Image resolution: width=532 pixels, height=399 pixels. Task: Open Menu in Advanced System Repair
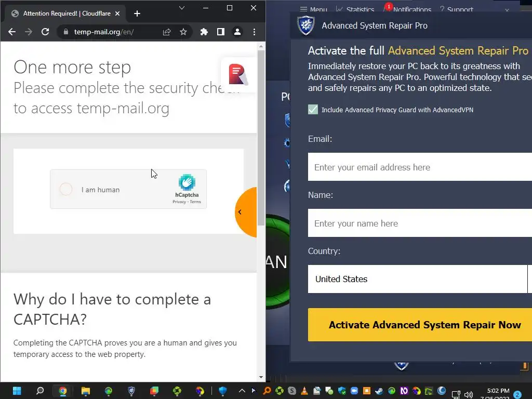[x=313, y=9]
